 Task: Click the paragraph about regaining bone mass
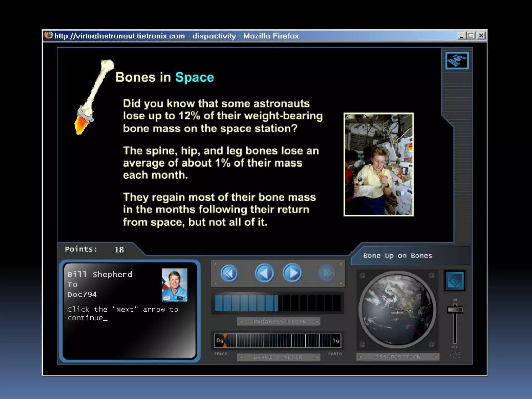219,210
